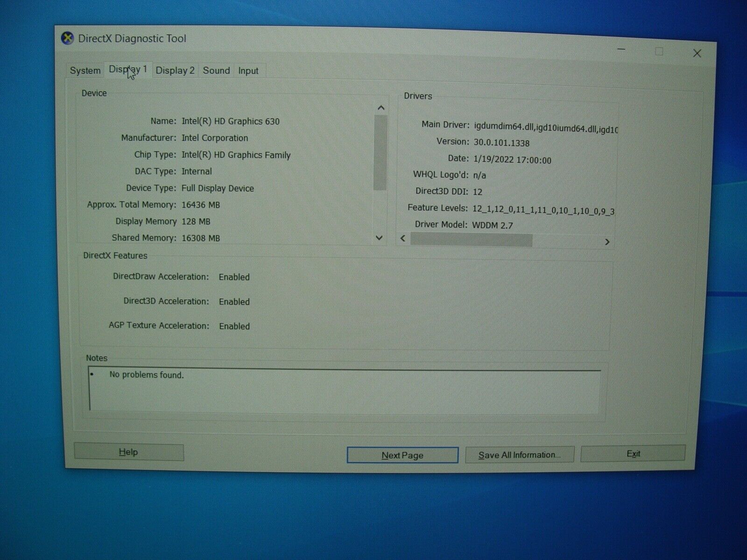The width and height of the screenshot is (747, 560).
Task: Click the 'Intel(R) HD Graphics 630' name
Action: (x=231, y=121)
